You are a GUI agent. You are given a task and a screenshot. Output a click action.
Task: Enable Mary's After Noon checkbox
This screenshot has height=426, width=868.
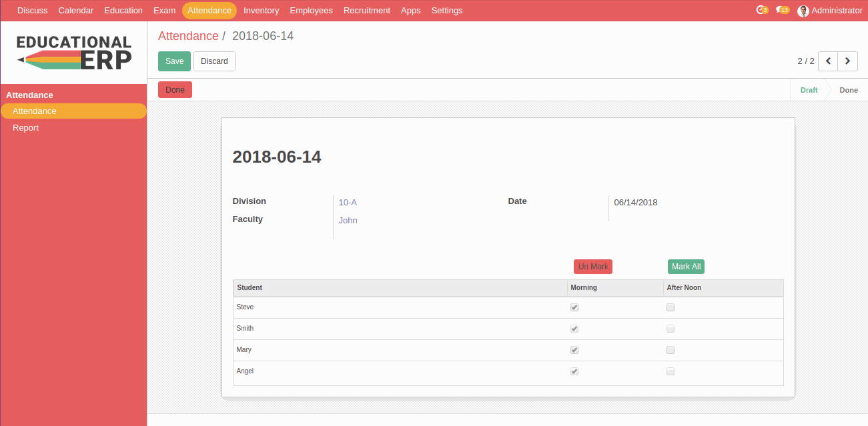671,350
